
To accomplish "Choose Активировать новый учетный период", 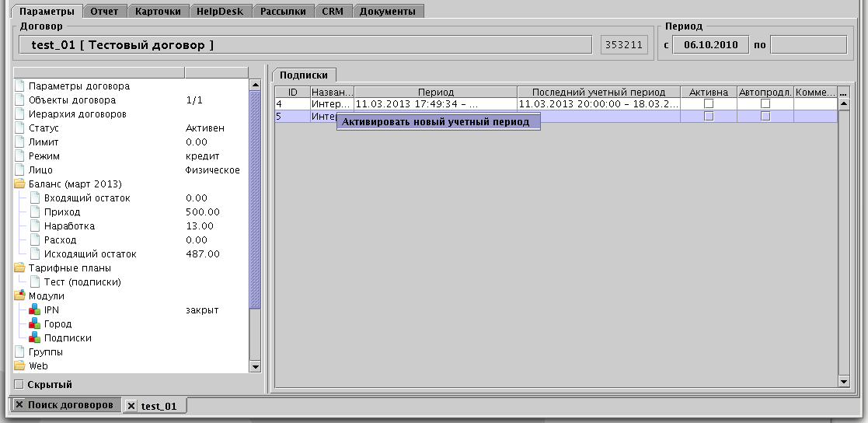I will (436, 122).
